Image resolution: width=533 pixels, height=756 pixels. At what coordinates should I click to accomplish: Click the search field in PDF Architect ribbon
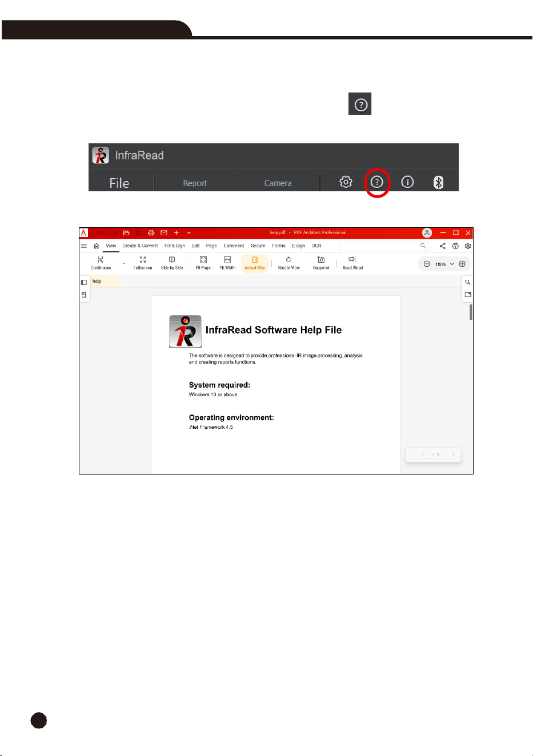point(383,246)
